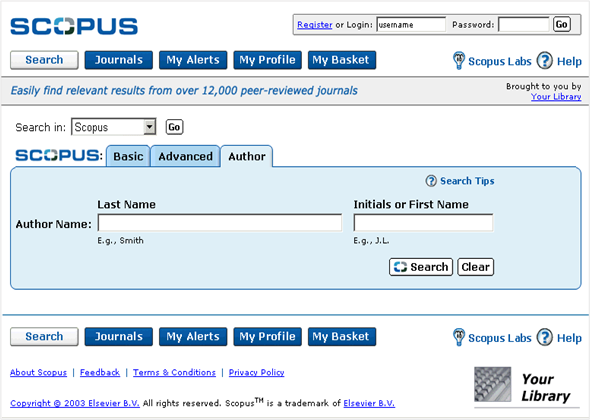
Task: Open the top My Alerts button
Action: tap(193, 60)
